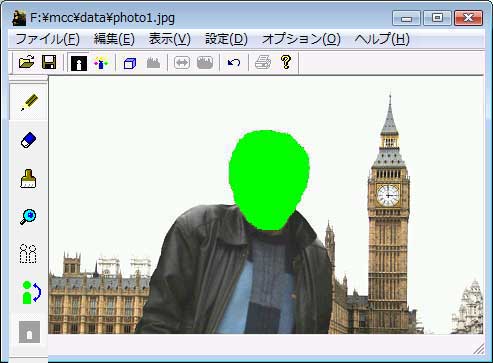Open the オプション(O) menu
This screenshot has width=493, height=363.
[301, 39]
